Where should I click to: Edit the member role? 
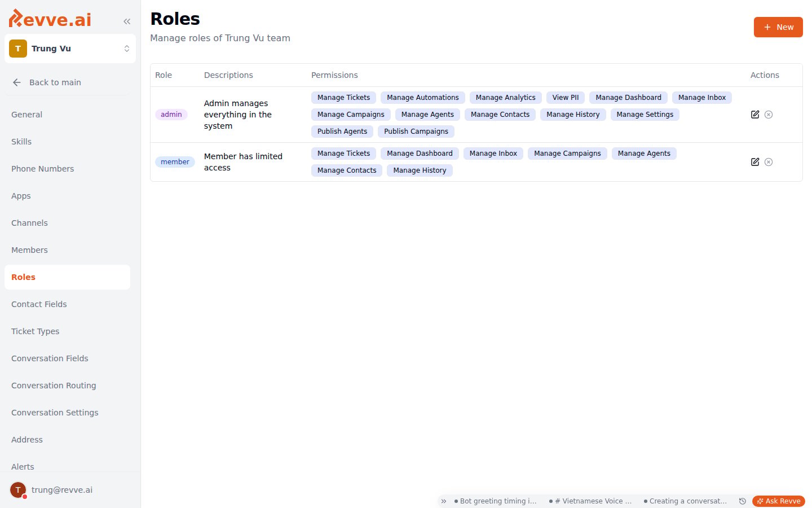(755, 162)
